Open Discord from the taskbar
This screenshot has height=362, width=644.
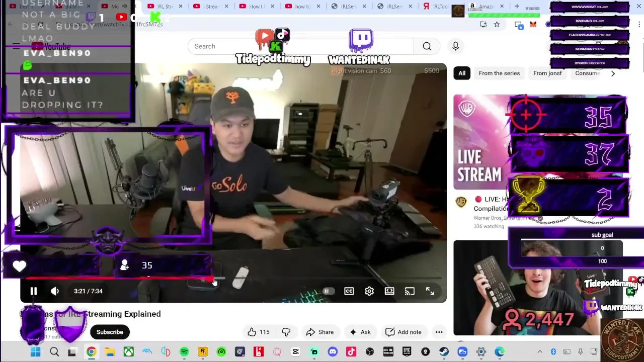click(x=333, y=352)
